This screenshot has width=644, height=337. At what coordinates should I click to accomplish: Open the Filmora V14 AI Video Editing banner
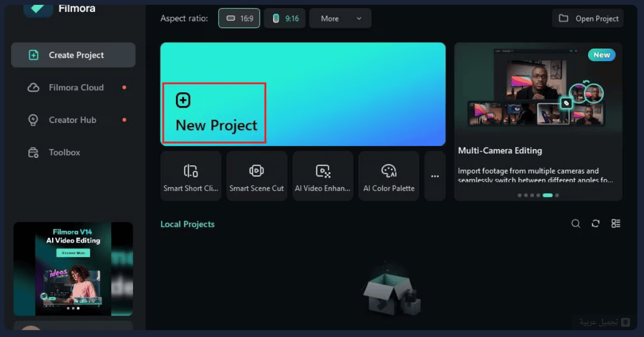[73, 269]
